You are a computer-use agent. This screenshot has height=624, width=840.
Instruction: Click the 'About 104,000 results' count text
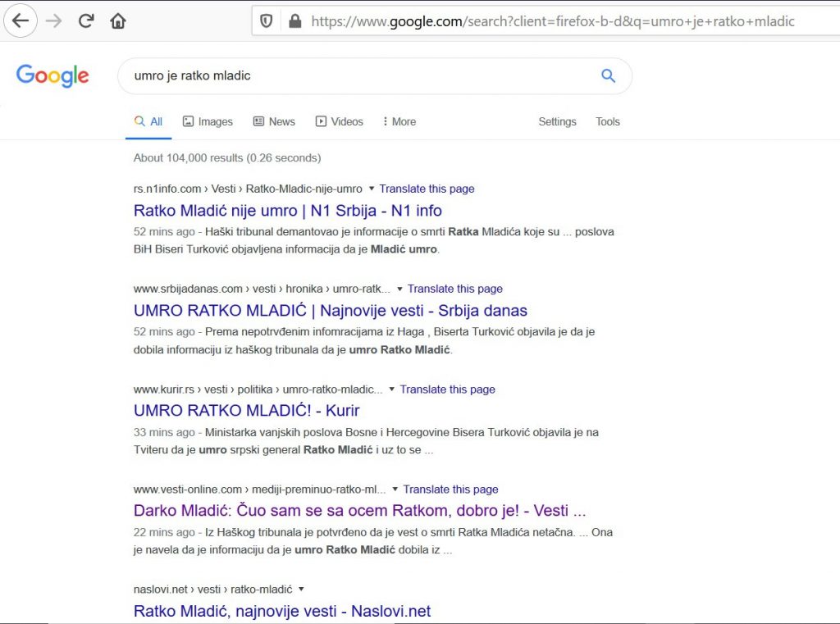[227, 158]
